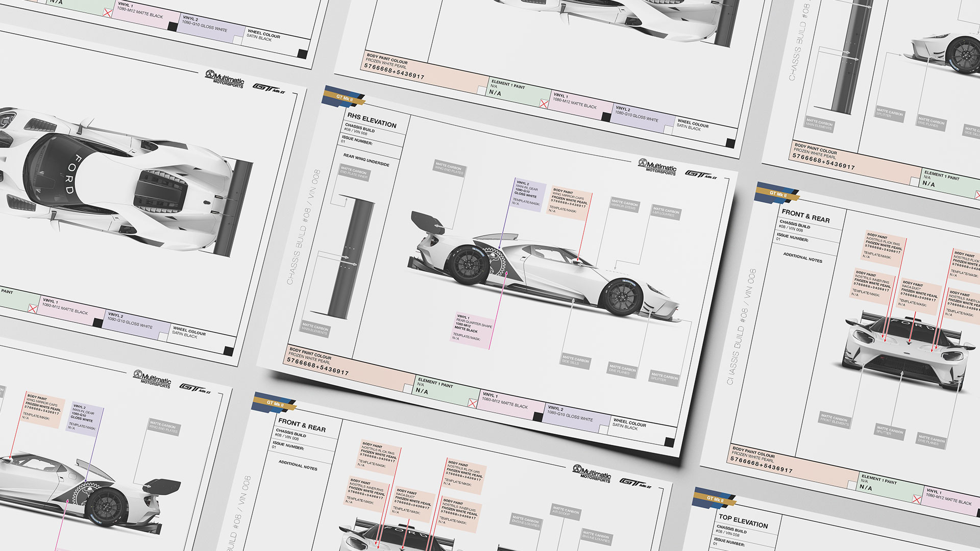Image resolution: width=980 pixels, height=551 pixels.
Task: Click Matte Carbon Splitter label on RHS sheet
Action: pos(664,378)
